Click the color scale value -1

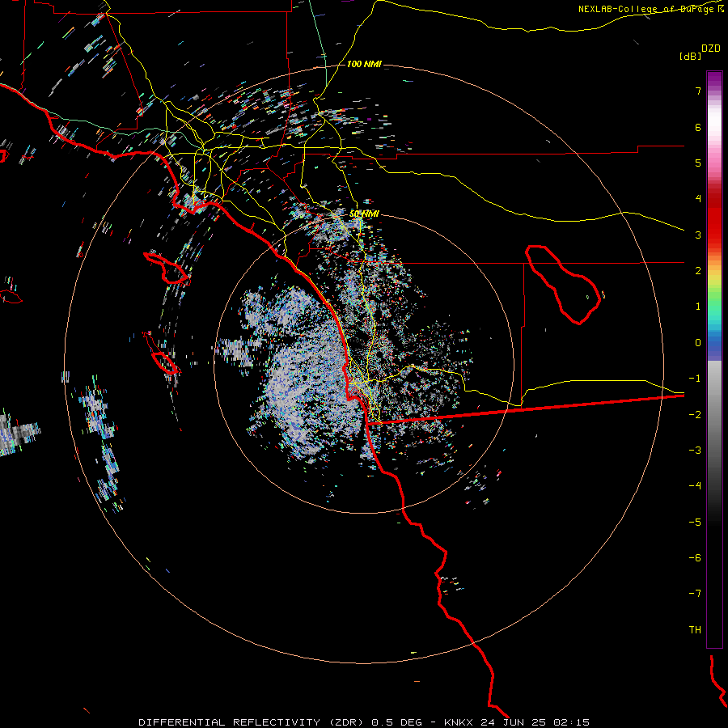point(695,379)
